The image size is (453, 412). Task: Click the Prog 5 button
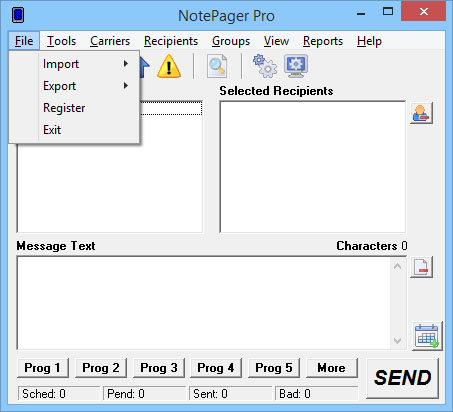click(274, 368)
